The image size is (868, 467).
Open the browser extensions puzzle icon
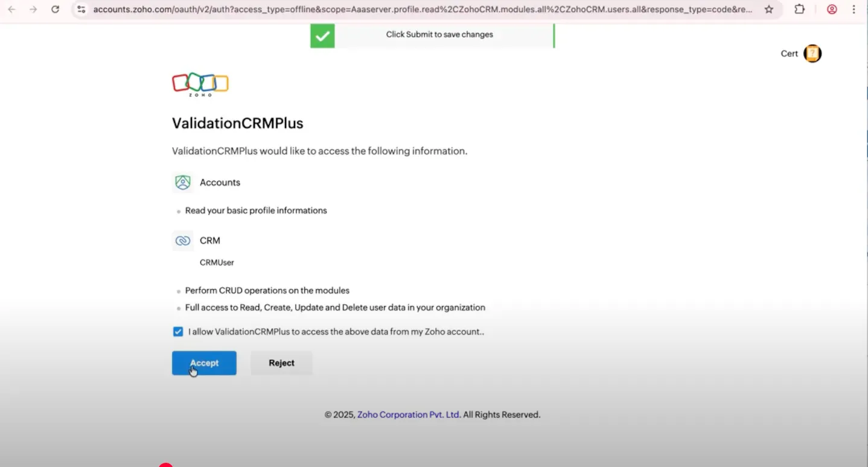[x=800, y=10]
